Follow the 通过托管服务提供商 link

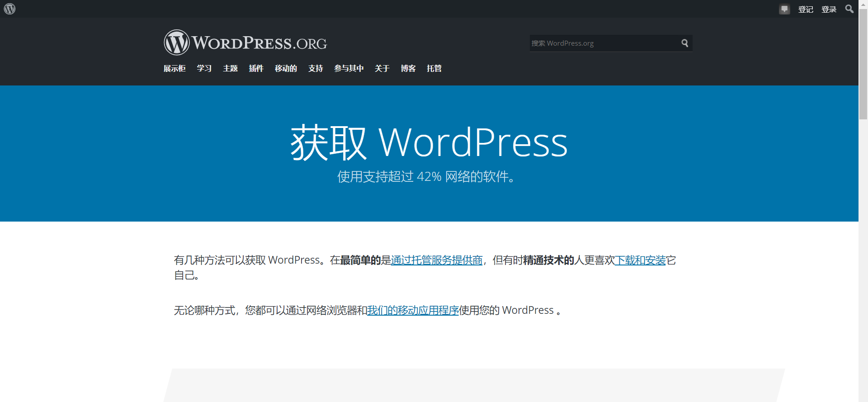(x=437, y=260)
